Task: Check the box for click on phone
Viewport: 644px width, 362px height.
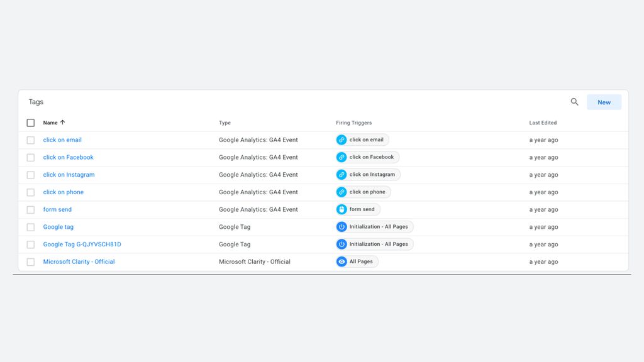Action: point(31,192)
